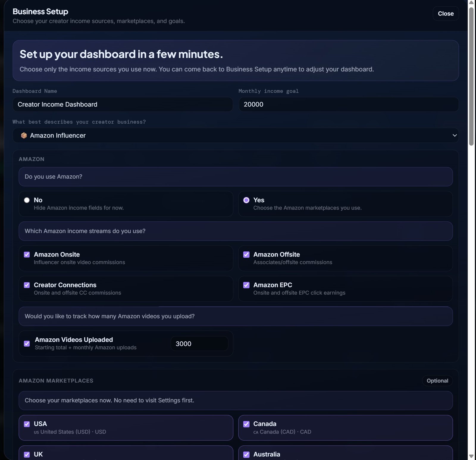
Task: Click "What best describes your creator business?" label
Action: 79,122
